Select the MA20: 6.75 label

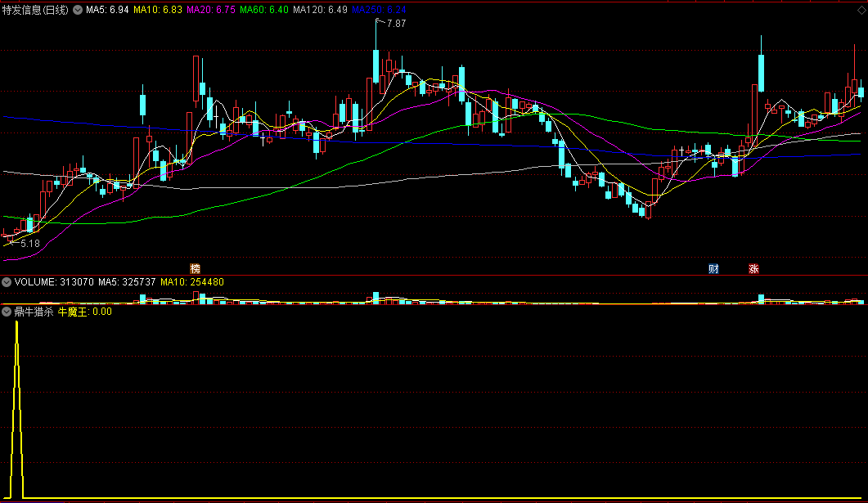pos(211,10)
